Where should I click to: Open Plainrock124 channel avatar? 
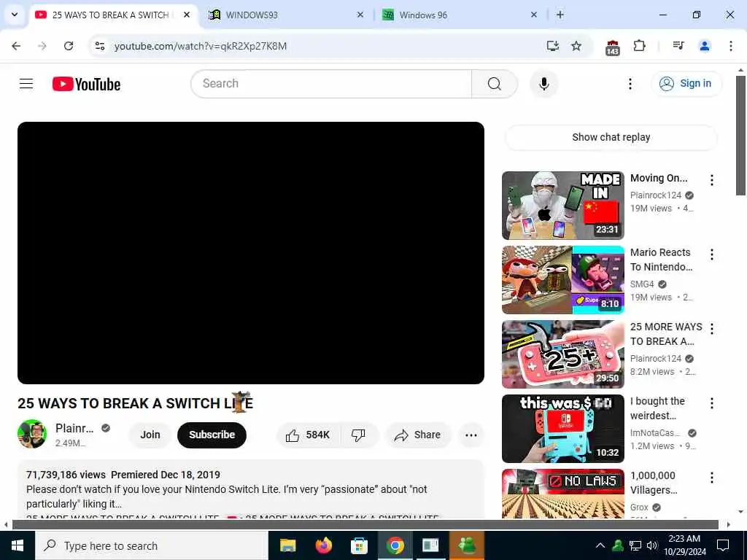coord(32,434)
